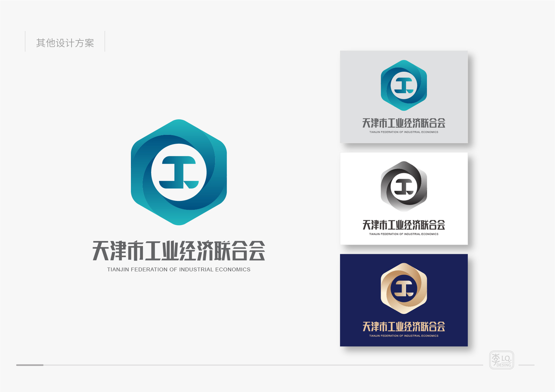Click the black Chinese title on white card
This screenshot has height=392, width=555.
coord(404,225)
